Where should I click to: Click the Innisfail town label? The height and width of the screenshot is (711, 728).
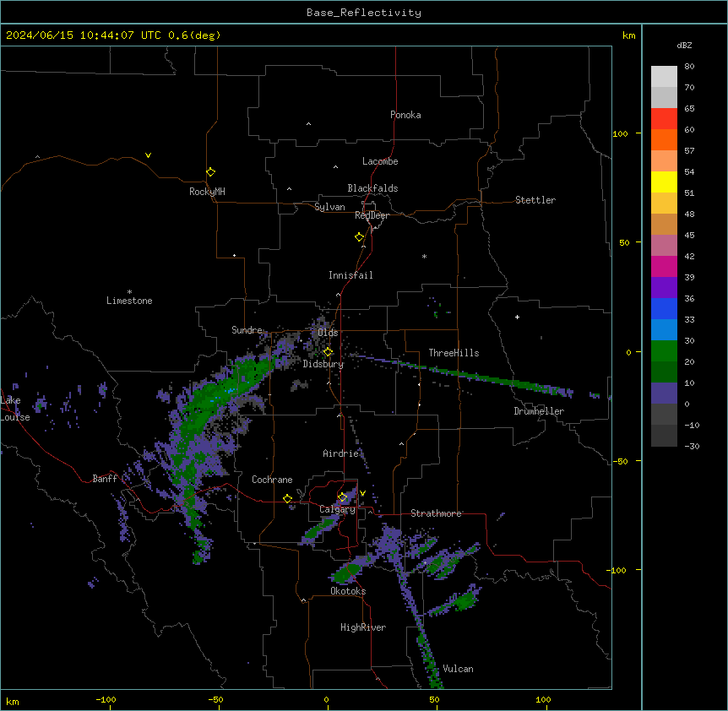(350, 275)
